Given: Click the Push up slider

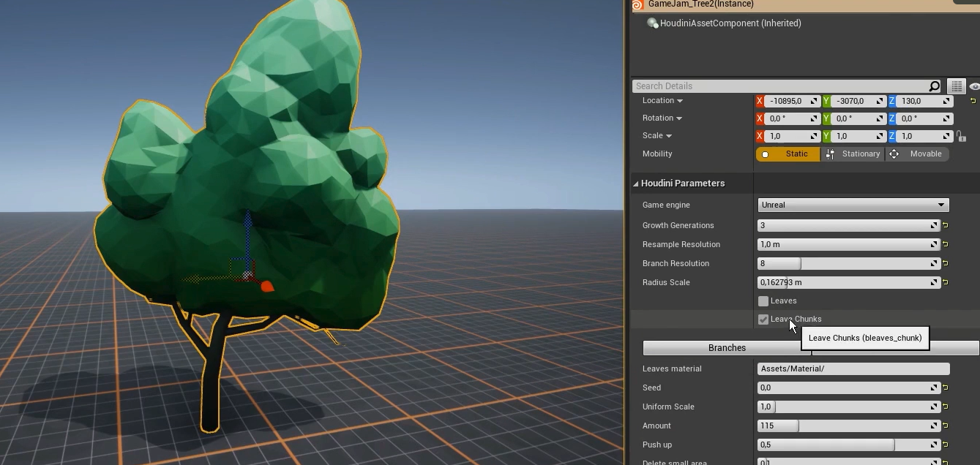Looking at the screenshot, I should click(849, 445).
